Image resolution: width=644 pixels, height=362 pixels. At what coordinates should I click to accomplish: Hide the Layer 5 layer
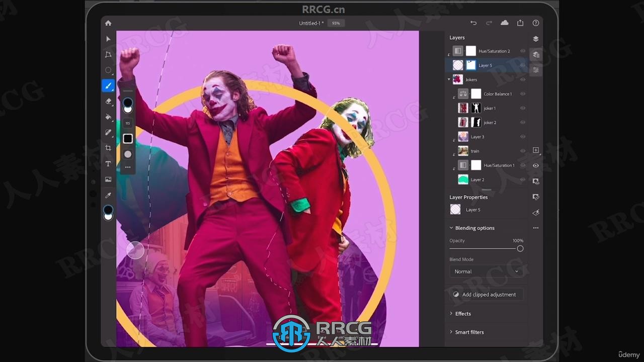[523, 65]
